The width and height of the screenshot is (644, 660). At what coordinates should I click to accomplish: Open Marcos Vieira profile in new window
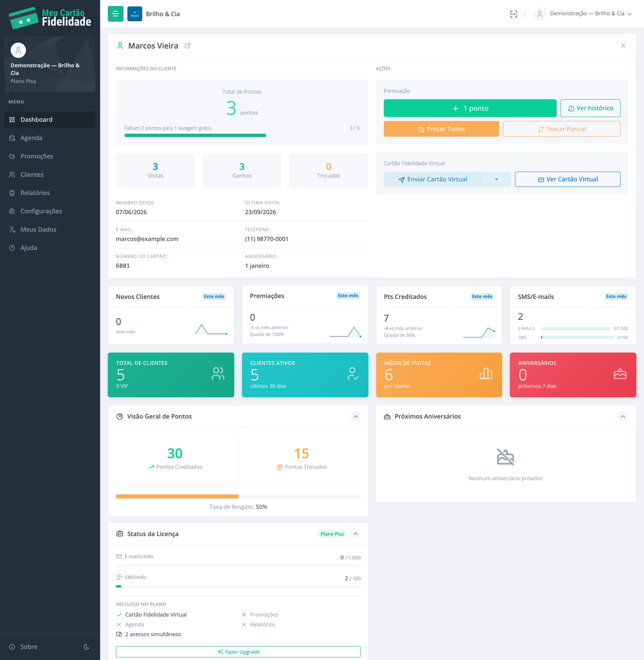pos(187,46)
